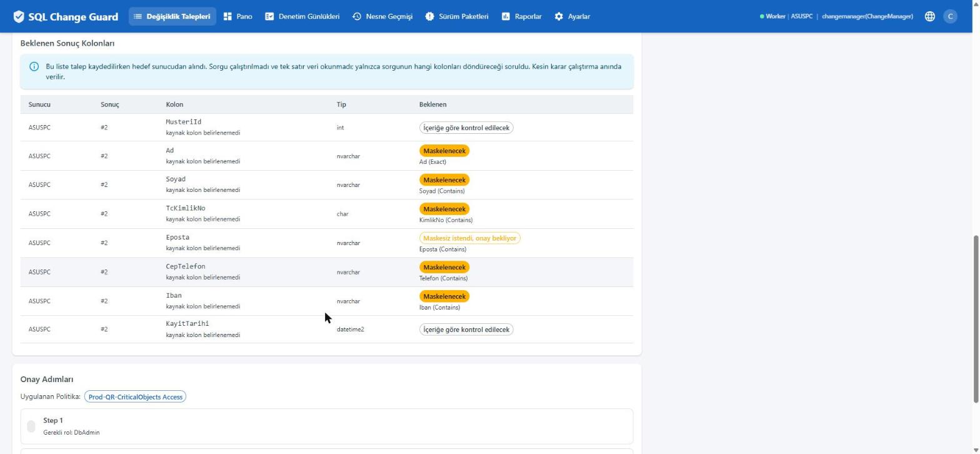Click the Soyad column name

(176, 179)
